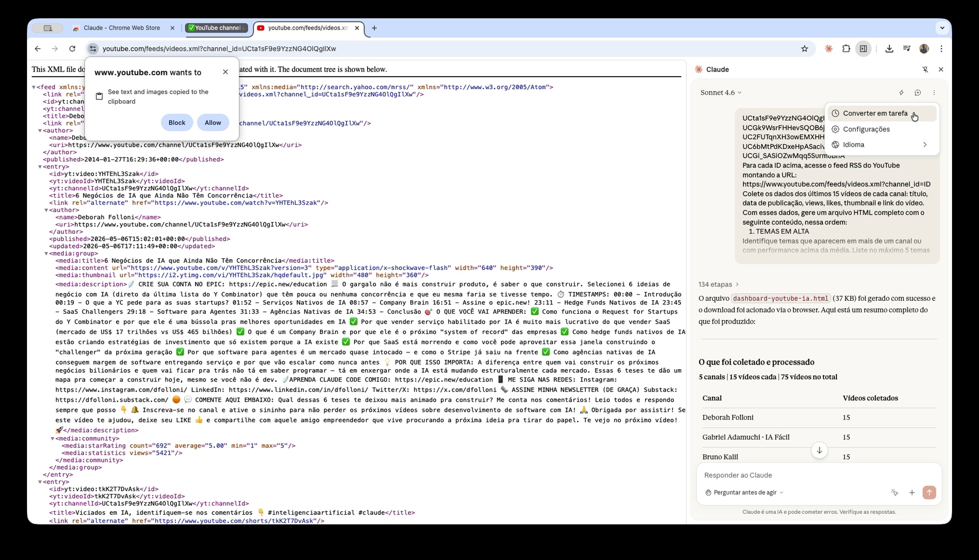The image size is (979, 560).
Task: Click the address bar URL
Action: (219, 49)
